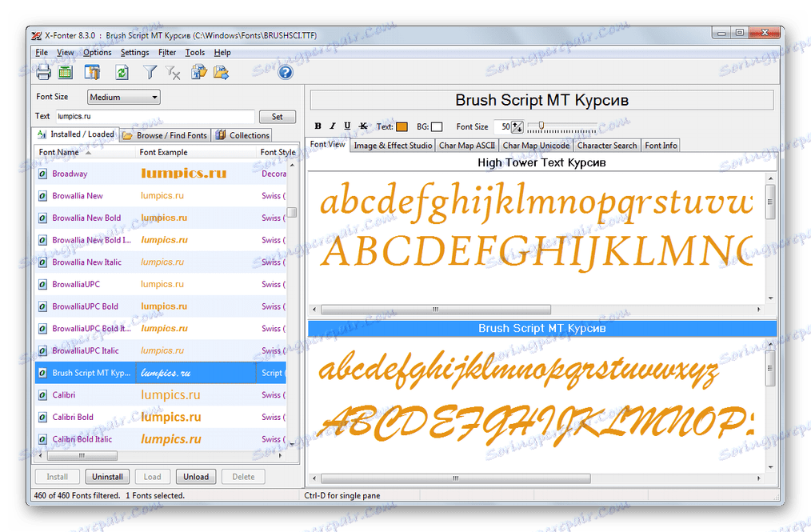811x532 pixels.
Task: Click the font icon beside Calibri
Action: click(x=42, y=395)
